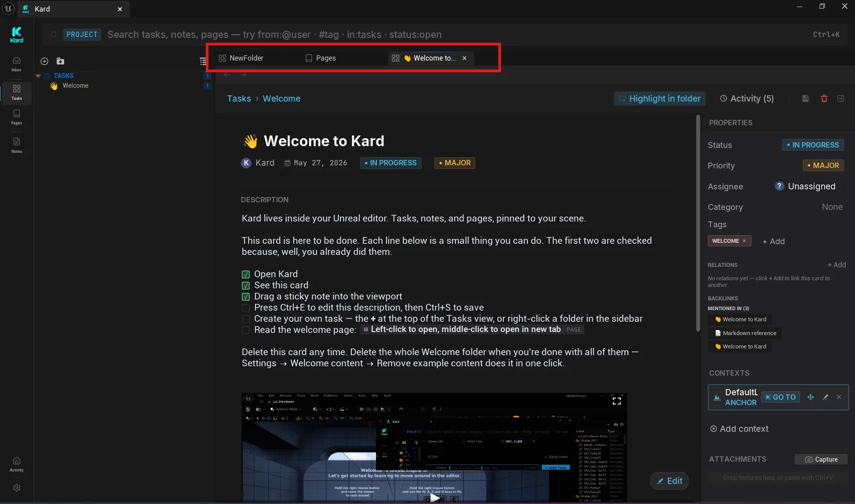
Task: Toggle the side panel icon beside the trash
Action: pyautogui.click(x=840, y=98)
